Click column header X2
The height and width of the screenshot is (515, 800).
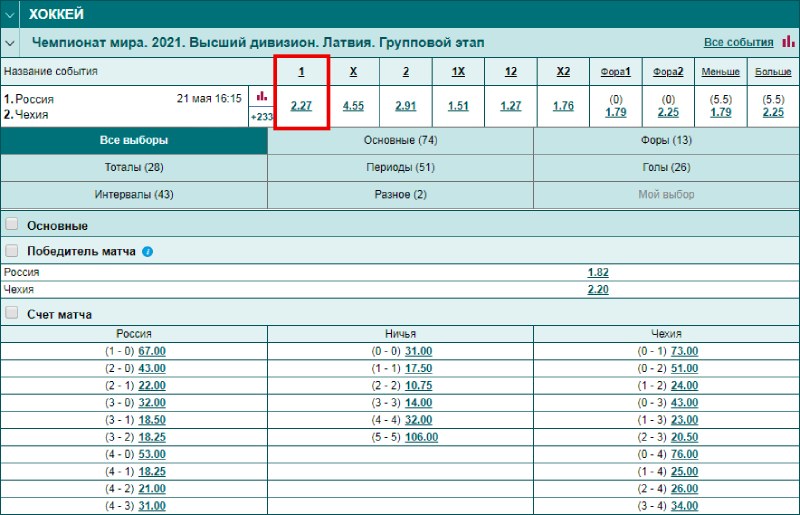[563, 72]
